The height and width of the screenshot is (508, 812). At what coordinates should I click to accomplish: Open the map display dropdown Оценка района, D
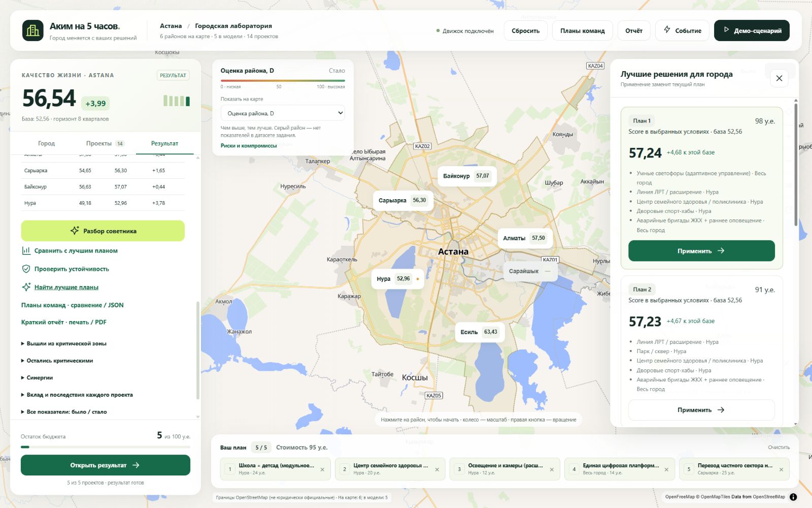click(x=283, y=113)
